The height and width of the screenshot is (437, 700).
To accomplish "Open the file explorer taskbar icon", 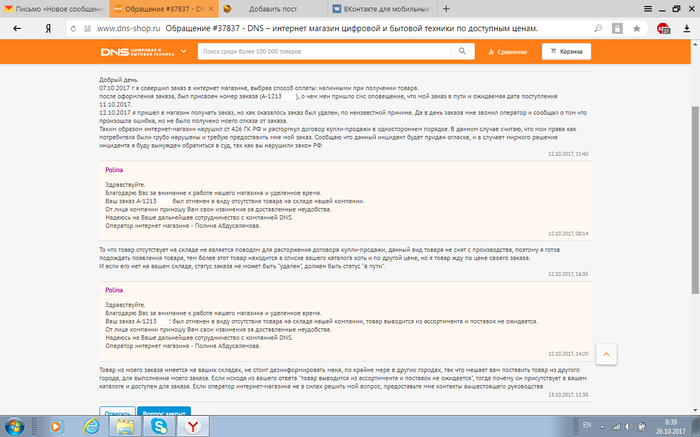I will [125, 427].
